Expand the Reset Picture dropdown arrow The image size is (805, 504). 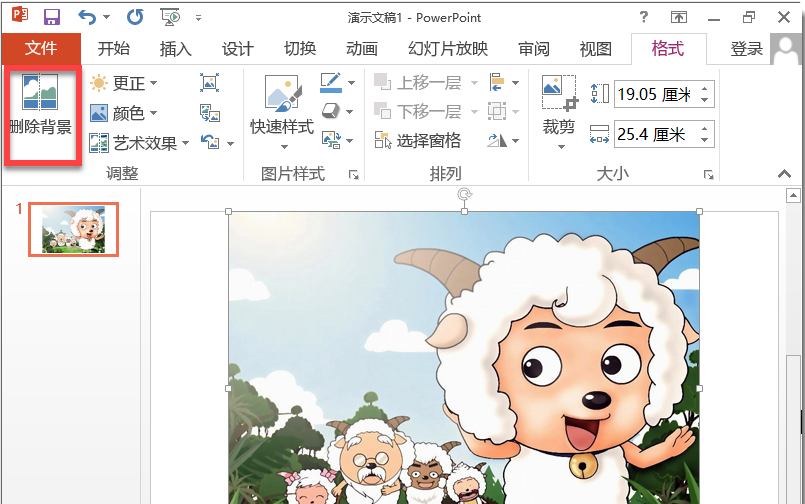231,143
